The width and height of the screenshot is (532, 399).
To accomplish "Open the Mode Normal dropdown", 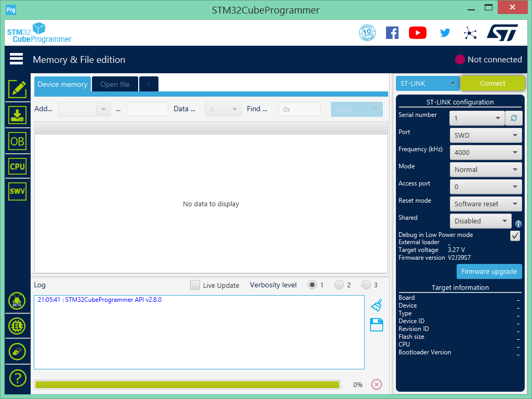I will pyautogui.click(x=486, y=170).
